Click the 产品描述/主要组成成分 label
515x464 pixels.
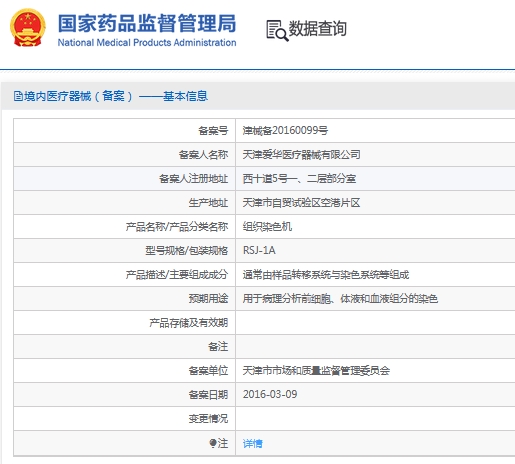tap(177, 274)
